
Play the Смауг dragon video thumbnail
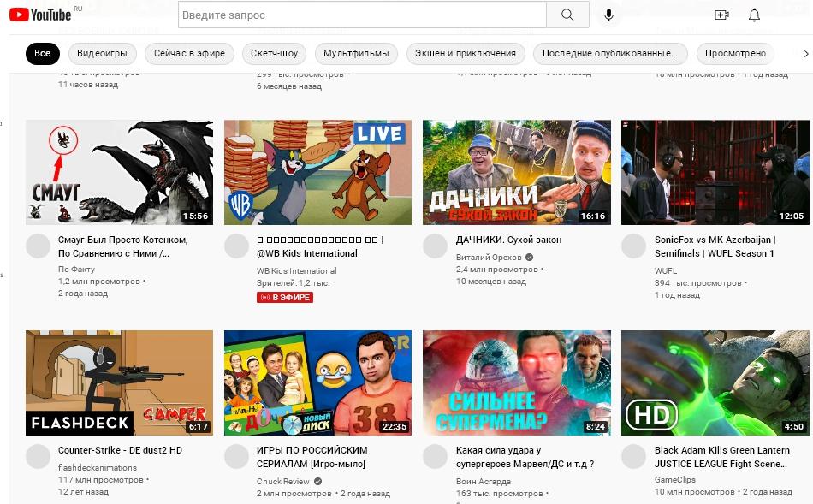[119, 172]
